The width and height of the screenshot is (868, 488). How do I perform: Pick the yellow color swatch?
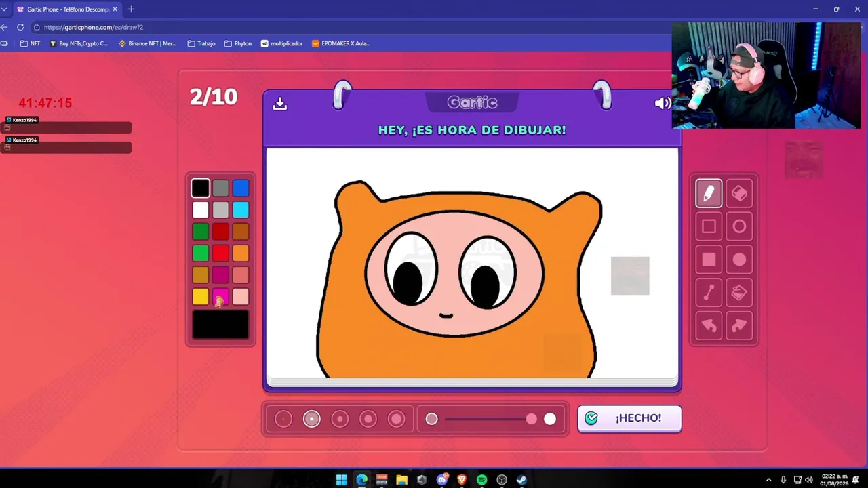tap(200, 296)
